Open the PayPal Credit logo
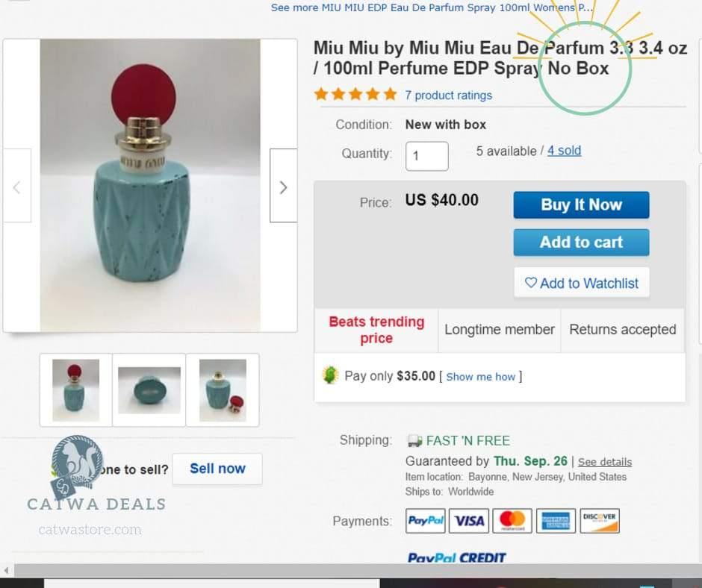Screen dimensions: 702x588 click(x=456, y=558)
